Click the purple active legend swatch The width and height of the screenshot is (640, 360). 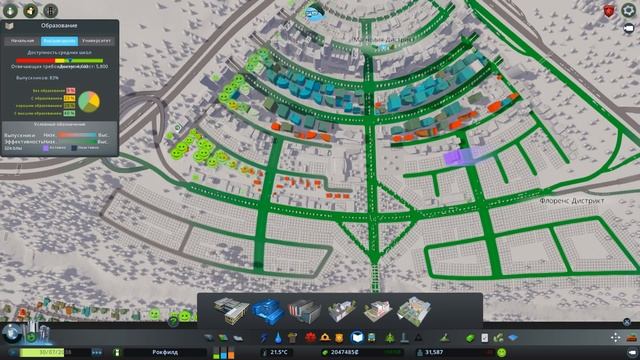(46, 148)
